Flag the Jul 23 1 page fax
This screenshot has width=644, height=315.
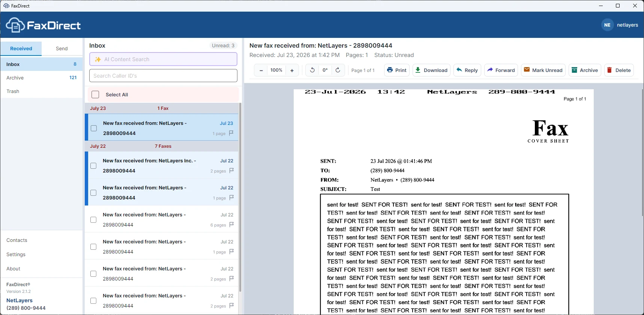231,133
